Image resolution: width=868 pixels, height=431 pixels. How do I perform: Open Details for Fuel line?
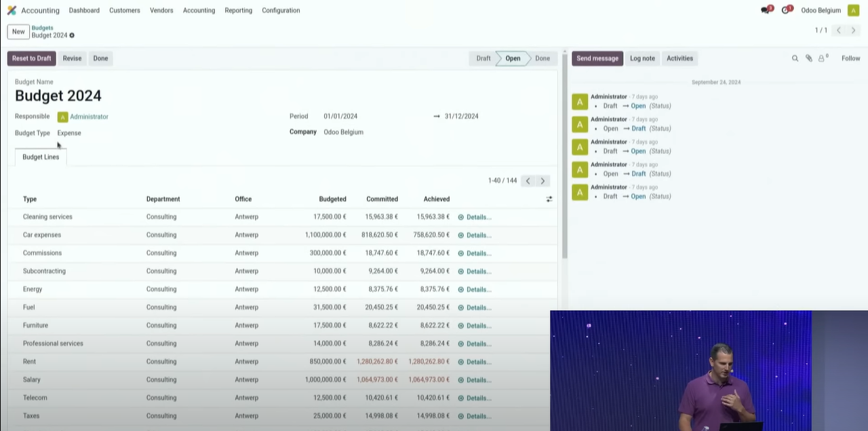(x=475, y=307)
